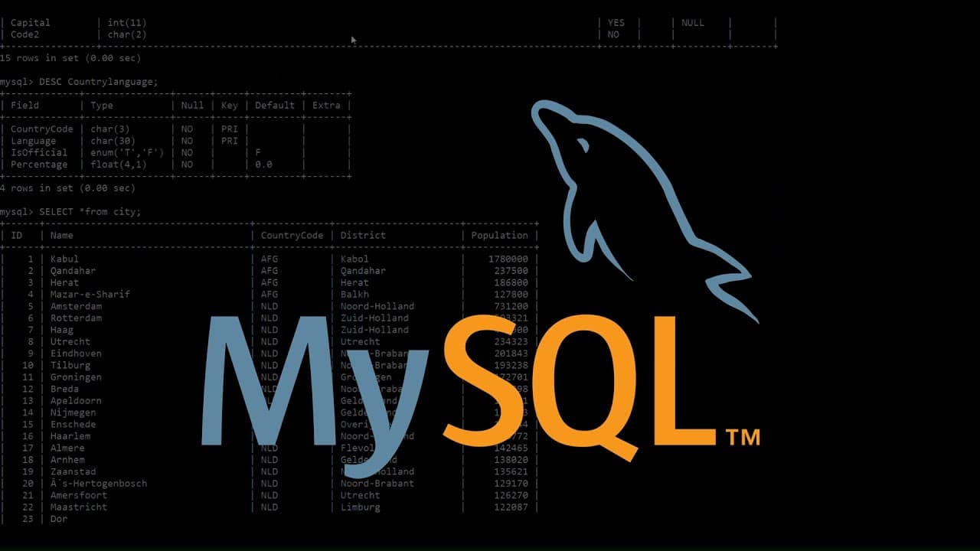Click the population value '126270'
Viewport: 980px width, 551px height.
511,495
